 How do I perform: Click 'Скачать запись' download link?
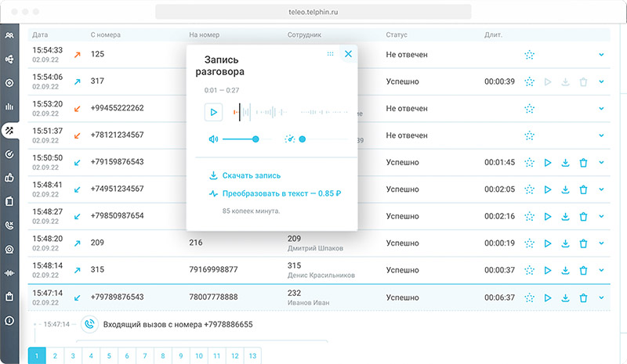(x=251, y=175)
